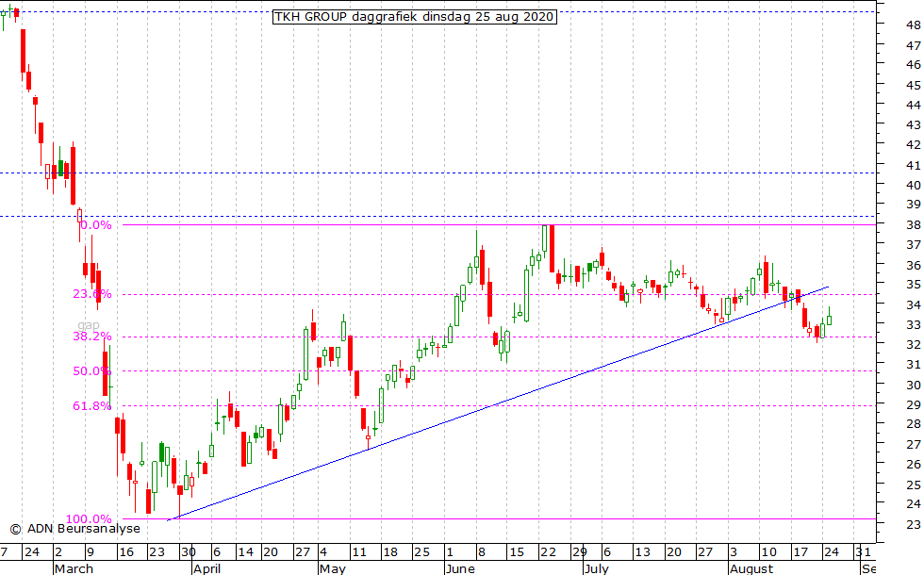
Task: Click the '38.2%' Fibonacci level label
Action: (x=92, y=337)
